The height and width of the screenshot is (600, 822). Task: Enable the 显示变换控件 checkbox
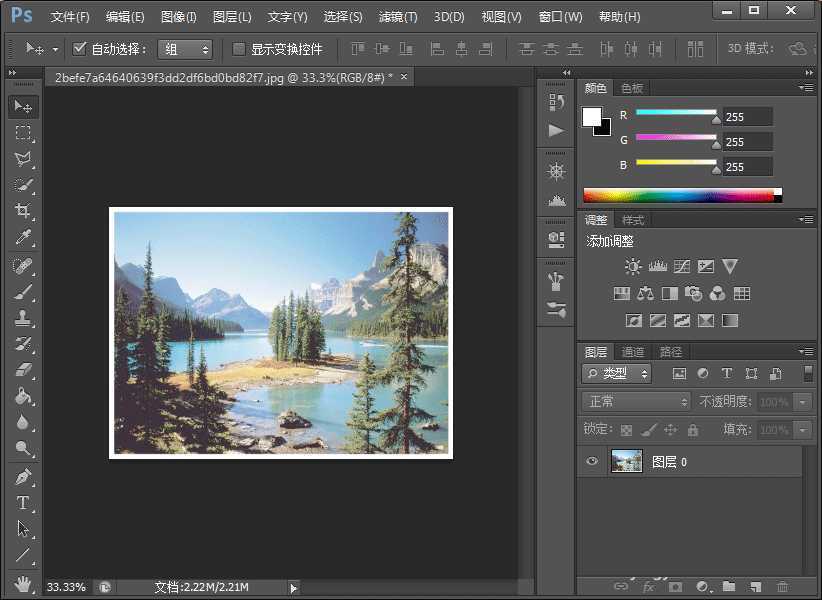pyautogui.click(x=237, y=48)
